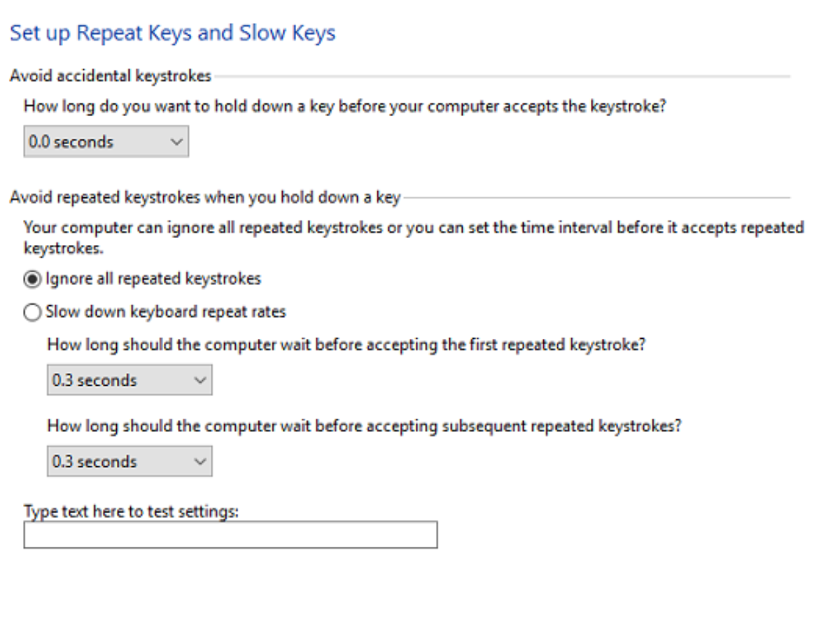Screen dimensions: 840x630
Task: Click the divider line beside 'Avoid accidental keystrokes'
Action: (x=500, y=76)
